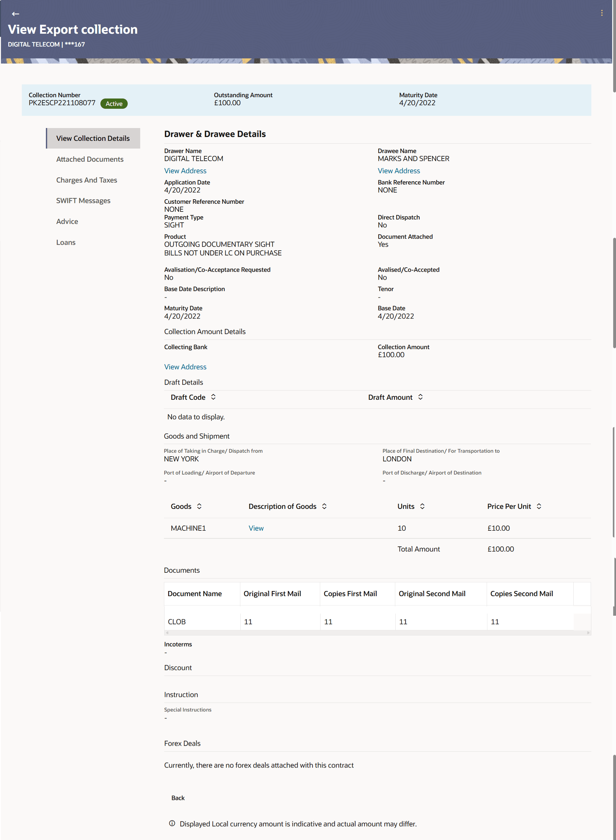
Task: Sort the Units column
Action: [422, 506]
